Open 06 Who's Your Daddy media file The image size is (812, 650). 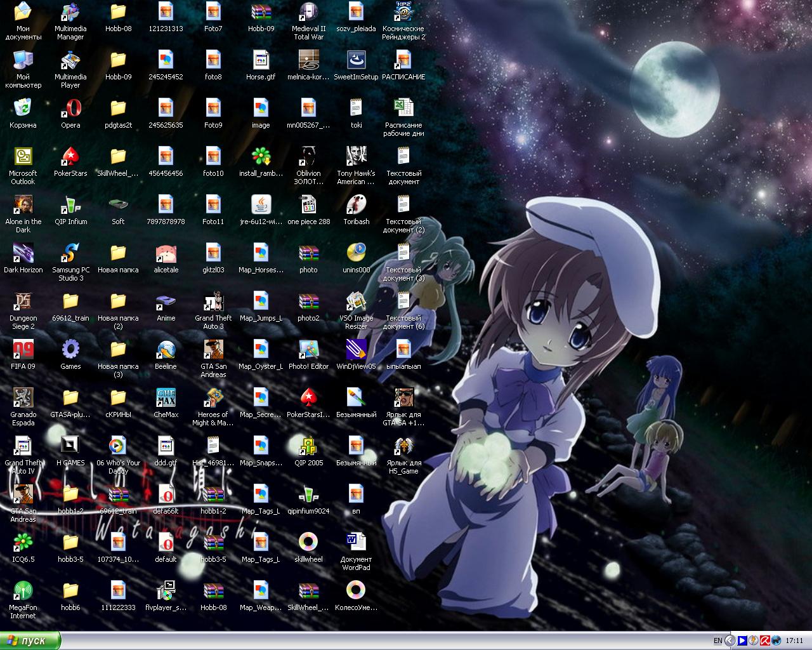118,446
